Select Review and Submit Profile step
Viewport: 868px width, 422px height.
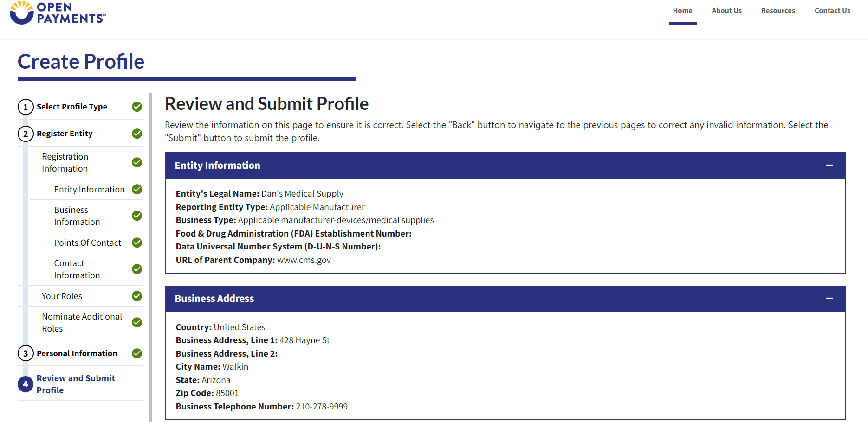[x=76, y=384]
